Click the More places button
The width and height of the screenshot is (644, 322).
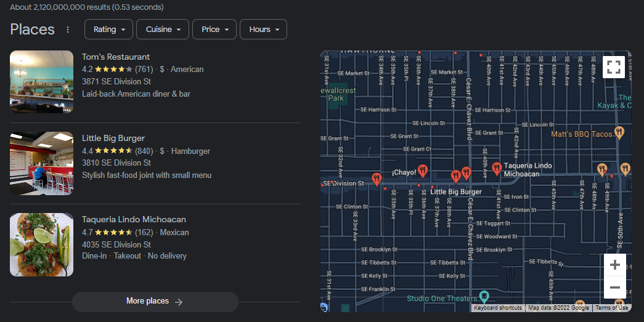pos(155,302)
